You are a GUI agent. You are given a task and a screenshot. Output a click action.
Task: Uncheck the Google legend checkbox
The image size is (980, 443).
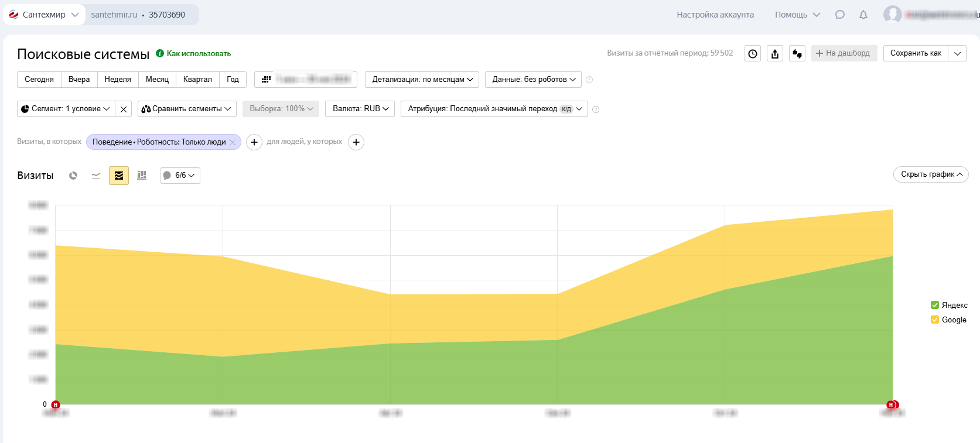(x=935, y=320)
